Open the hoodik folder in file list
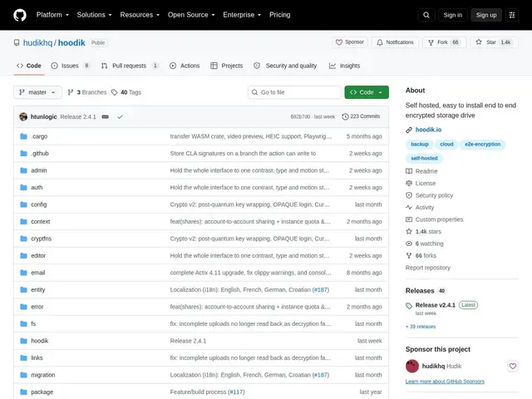The height and width of the screenshot is (399, 532). click(x=40, y=341)
